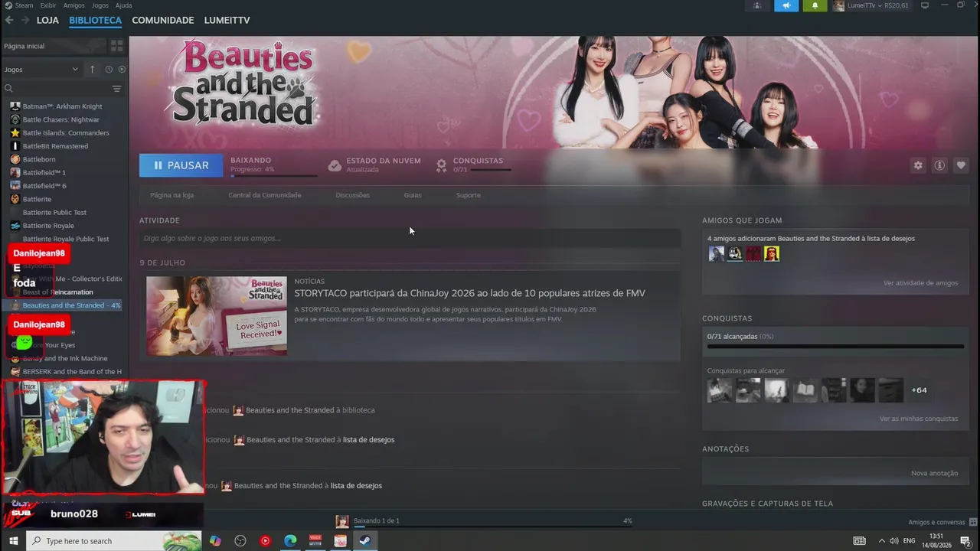This screenshot has height=551, width=980.
Task: Add game to favorites heart icon
Action: (x=961, y=165)
